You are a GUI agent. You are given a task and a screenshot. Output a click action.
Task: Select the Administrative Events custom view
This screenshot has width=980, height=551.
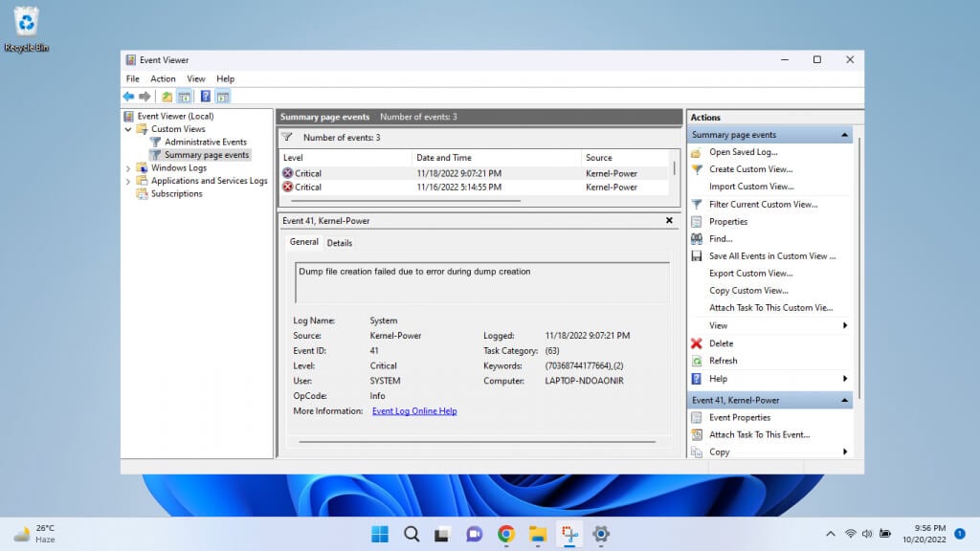(x=205, y=142)
